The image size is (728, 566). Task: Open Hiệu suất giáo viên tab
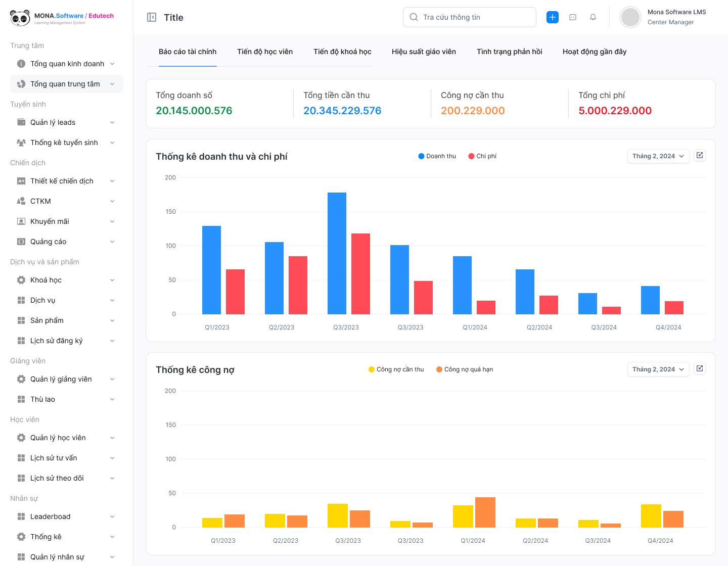(424, 52)
